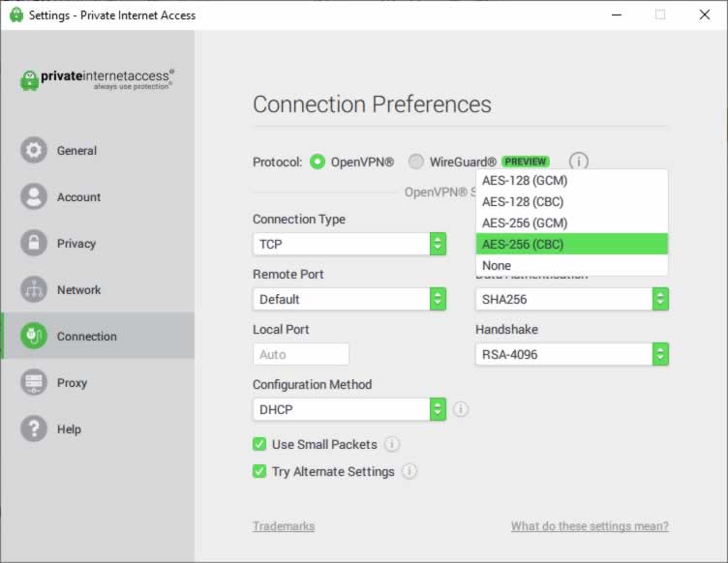Click the info icon next to WireGuard Preview
728x563 pixels.
pos(579,162)
